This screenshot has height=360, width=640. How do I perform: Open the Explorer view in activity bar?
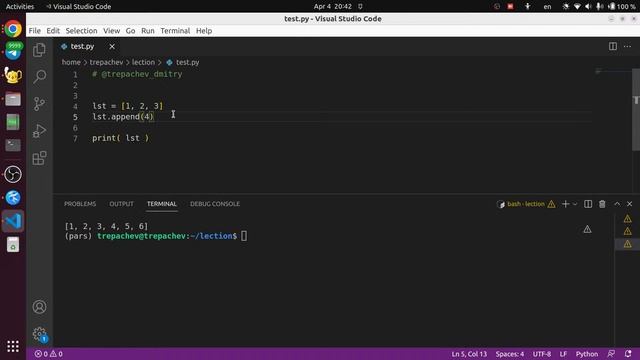pos(40,50)
